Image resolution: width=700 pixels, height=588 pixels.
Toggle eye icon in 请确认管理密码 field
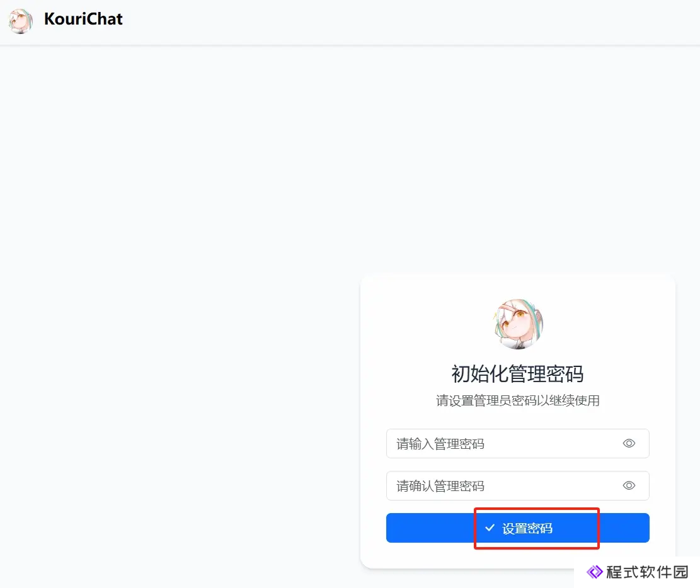(x=629, y=485)
